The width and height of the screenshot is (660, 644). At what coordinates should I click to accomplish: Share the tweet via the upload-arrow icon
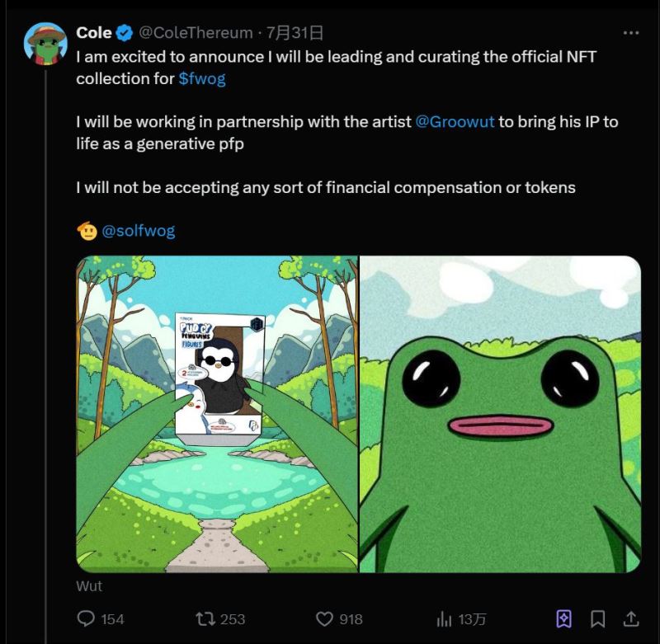coord(630,618)
